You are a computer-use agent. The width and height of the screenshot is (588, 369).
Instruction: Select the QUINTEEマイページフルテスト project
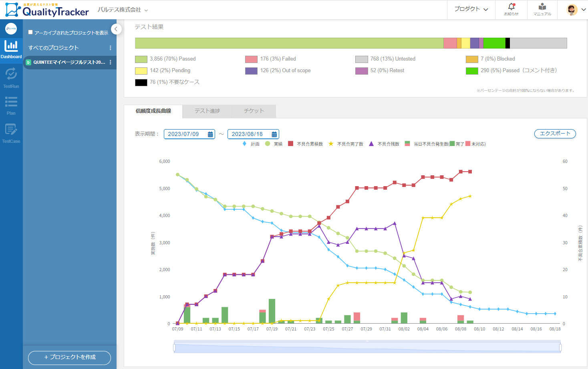tap(70, 62)
